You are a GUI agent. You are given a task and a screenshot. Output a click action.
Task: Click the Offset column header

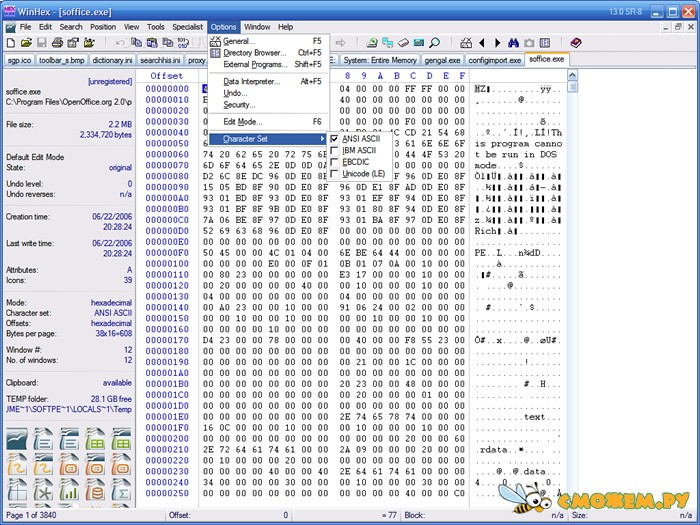click(167, 75)
